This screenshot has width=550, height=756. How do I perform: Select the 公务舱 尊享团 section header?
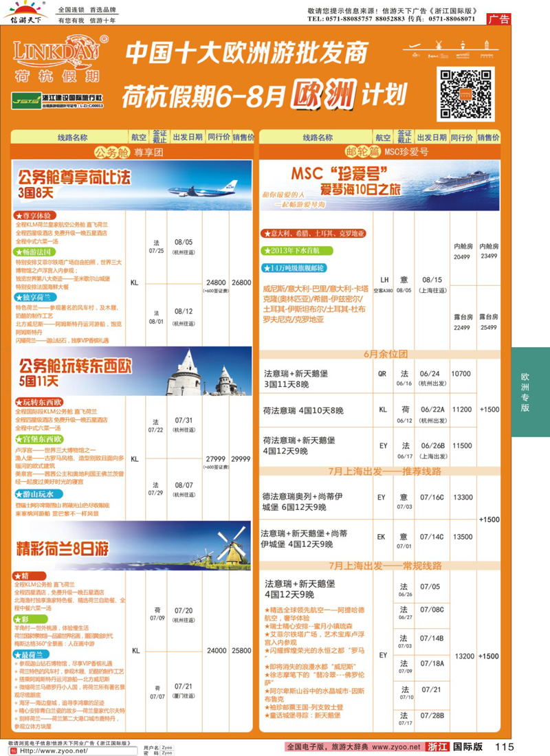pyautogui.click(x=129, y=153)
